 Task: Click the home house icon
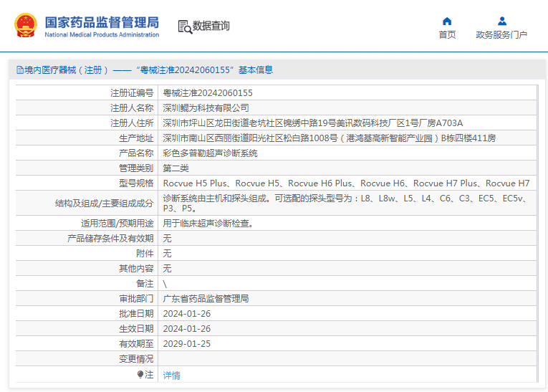pyautogui.click(x=447, y=21)
